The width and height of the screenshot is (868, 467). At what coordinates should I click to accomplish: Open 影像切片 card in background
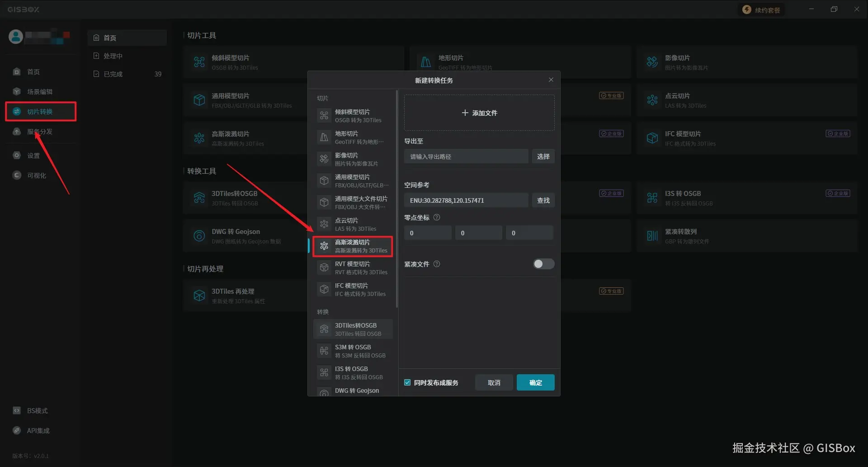pos(747,62)
